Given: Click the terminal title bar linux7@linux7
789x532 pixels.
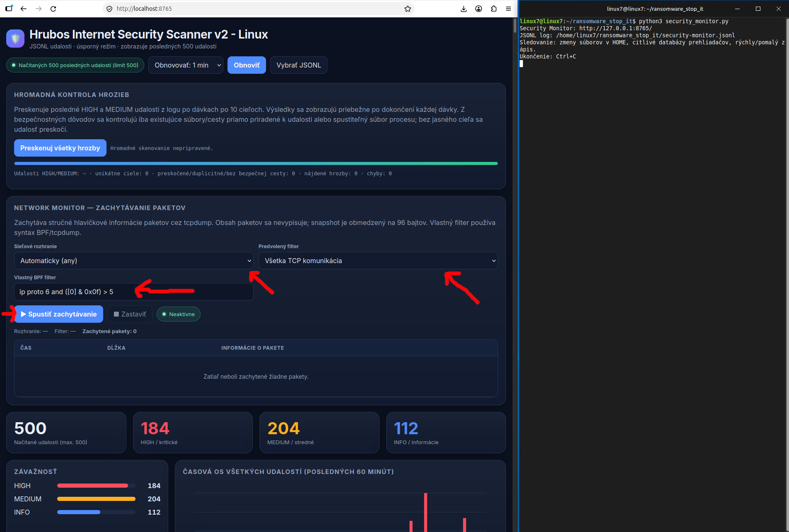Looking at the screenshot, I should [x=655, y=9].
